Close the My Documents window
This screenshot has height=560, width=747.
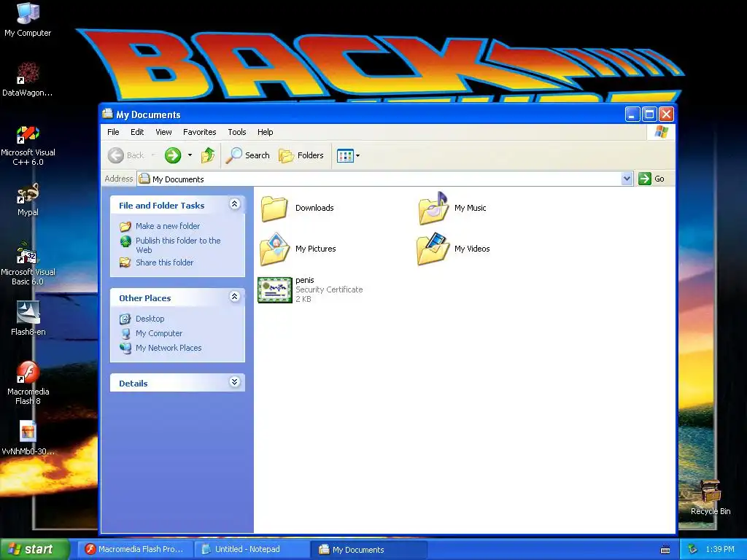point(666,114)
